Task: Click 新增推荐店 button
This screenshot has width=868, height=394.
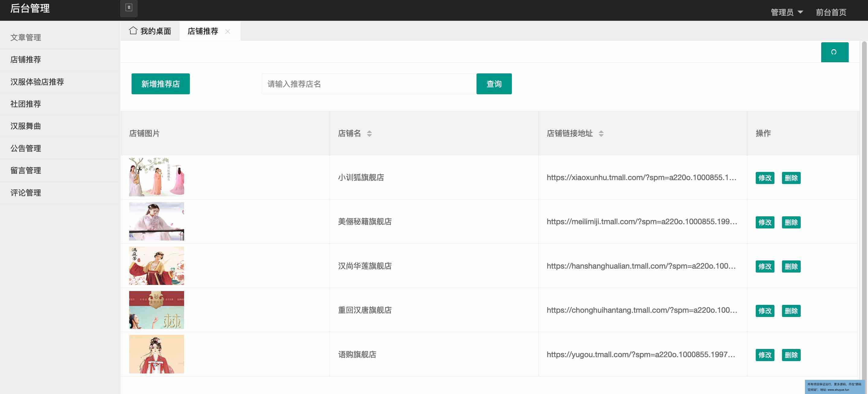Action: pyautogui.click(x=160, y=84)
